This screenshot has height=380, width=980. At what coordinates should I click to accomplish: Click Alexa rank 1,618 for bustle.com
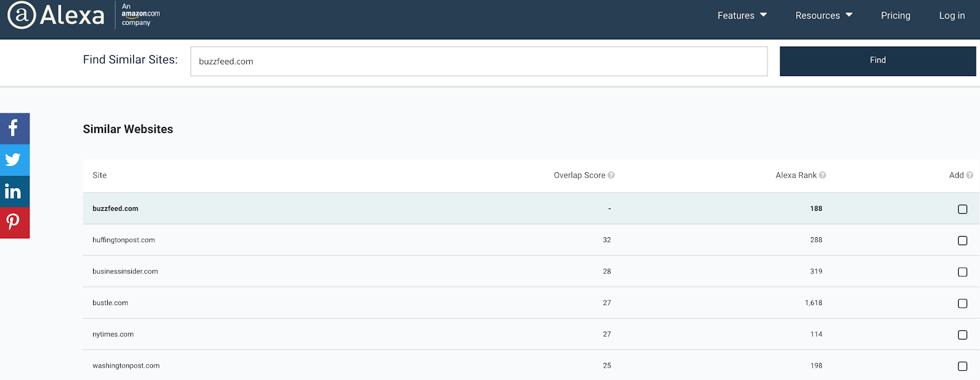pos(813,303)
